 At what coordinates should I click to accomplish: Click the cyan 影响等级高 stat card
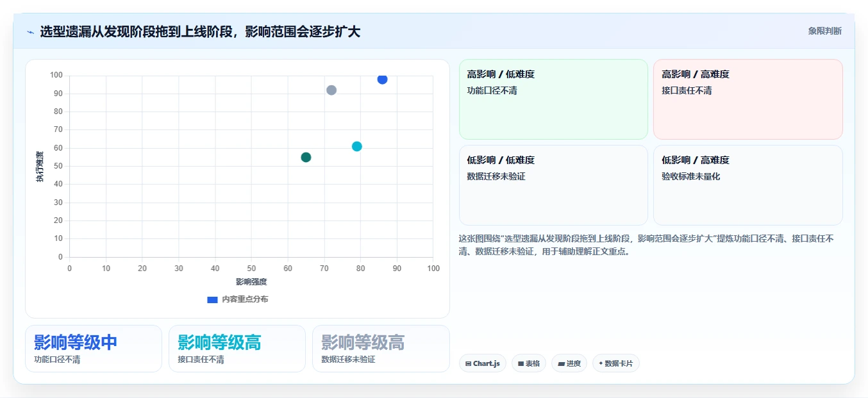pyautogui.click(x=237, y=349)
